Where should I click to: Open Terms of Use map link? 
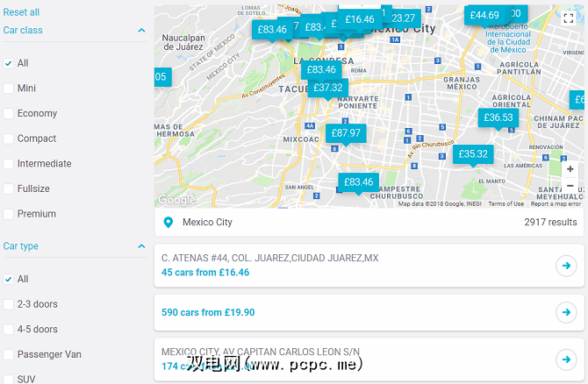tap(506, 203)
